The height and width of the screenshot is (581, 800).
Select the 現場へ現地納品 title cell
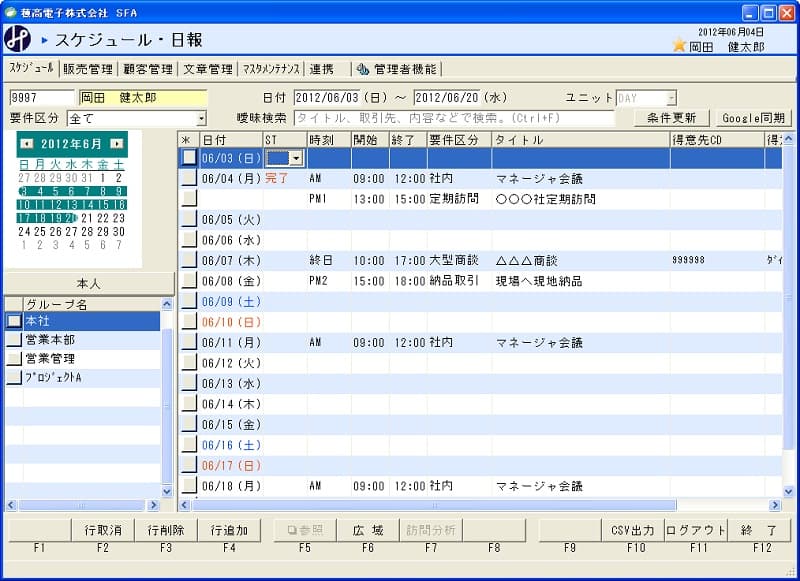[581, 281]
